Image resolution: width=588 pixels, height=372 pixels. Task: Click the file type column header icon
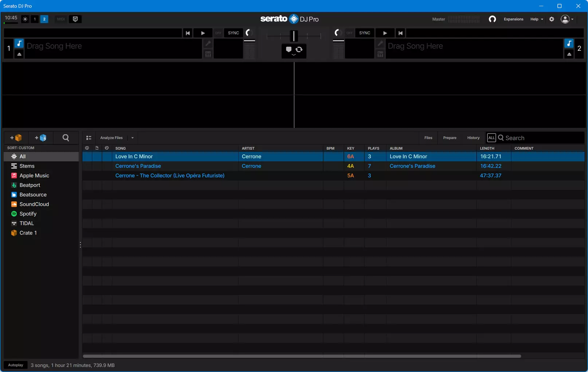97,148
